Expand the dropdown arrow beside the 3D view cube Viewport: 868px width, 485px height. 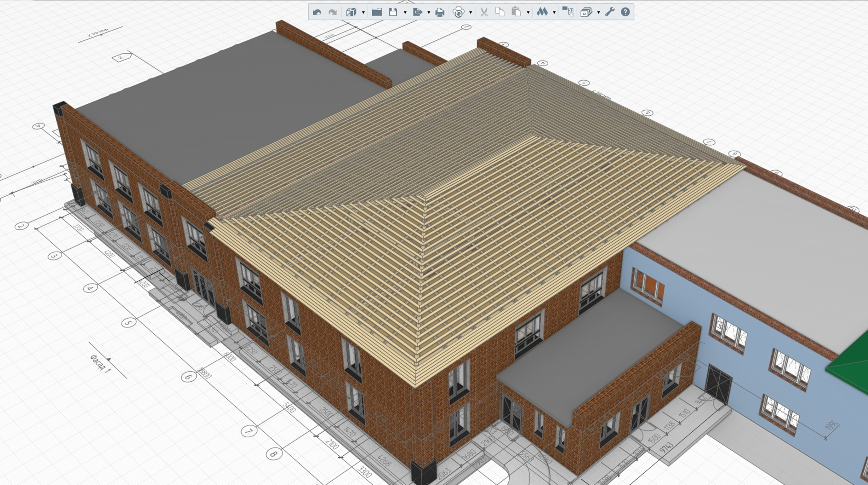(x=363, y=13)
